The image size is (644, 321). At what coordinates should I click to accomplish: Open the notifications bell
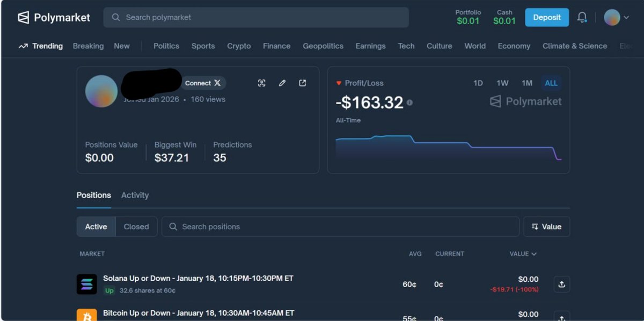point(582,17)
